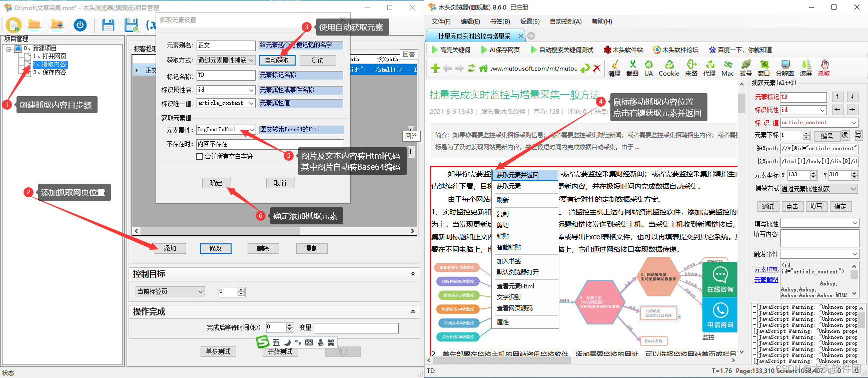Click the 开始测试 button
Screen dimensions: 868x378
tap(280, 351)
